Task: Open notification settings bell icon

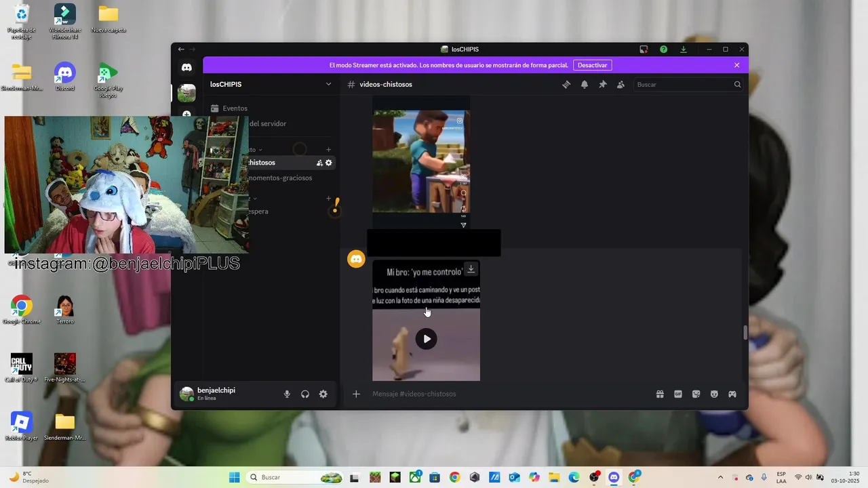Action: 585,85
